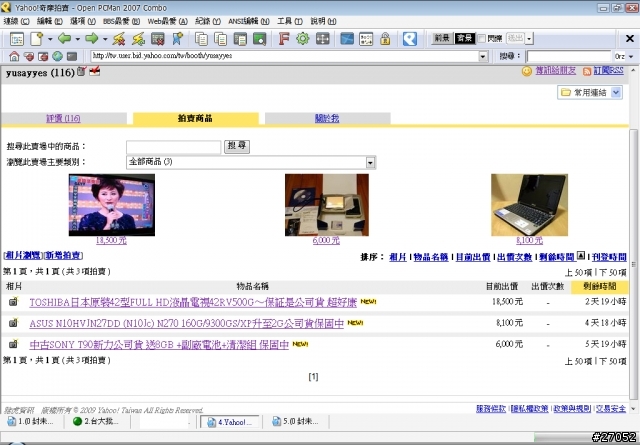Screen dimensions: 640x445
Task: Open the 說明(H) menu
Action: pyautogui.click(x=323, y=21)
